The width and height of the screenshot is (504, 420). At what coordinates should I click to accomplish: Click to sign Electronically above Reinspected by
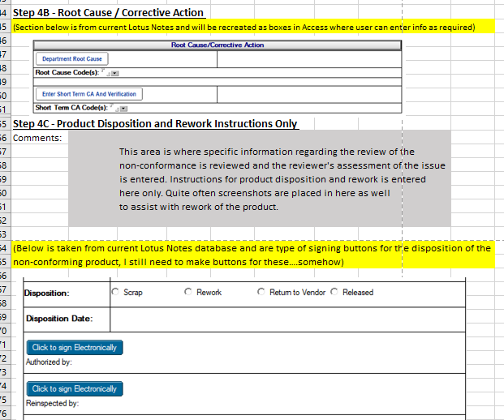pyautogui.click(x=75, y=389)
